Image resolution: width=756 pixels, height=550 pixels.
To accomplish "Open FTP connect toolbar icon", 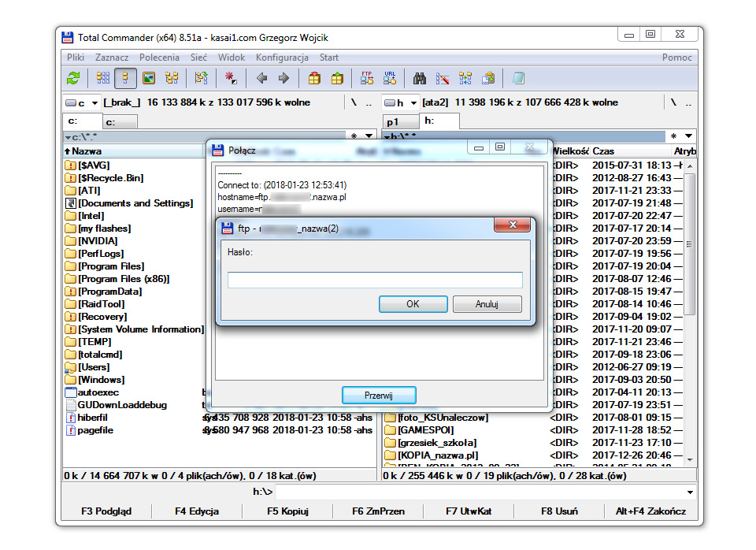I will tap(366, 78).
